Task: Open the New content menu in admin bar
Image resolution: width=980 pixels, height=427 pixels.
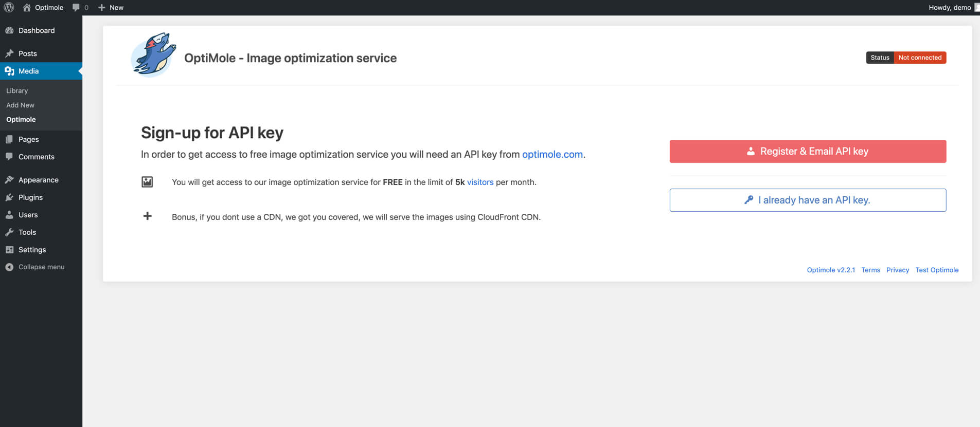Action: click(111, 7)
